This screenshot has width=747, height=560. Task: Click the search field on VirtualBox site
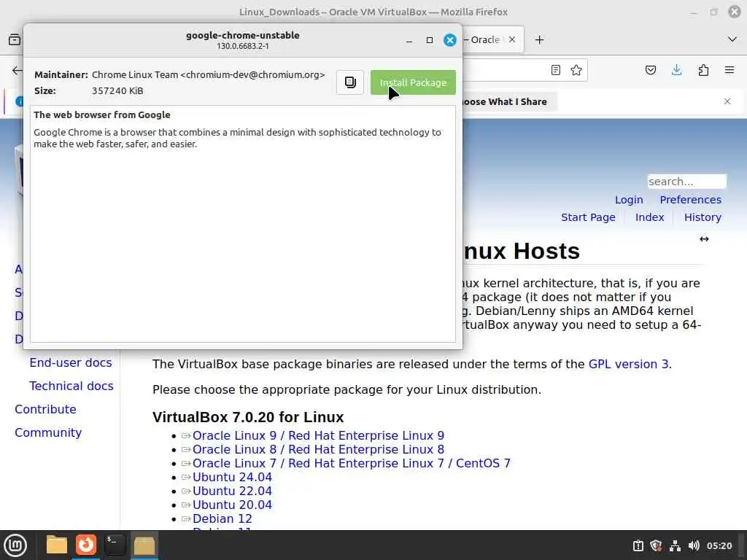pyautogui.click(x=686, y=182)
